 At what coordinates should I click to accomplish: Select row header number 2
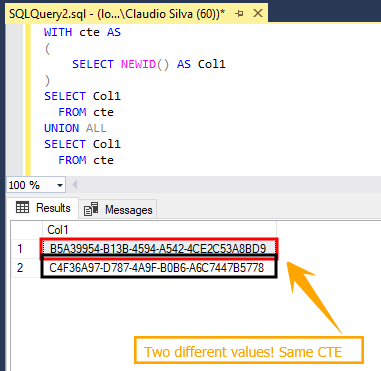[27, 268]
